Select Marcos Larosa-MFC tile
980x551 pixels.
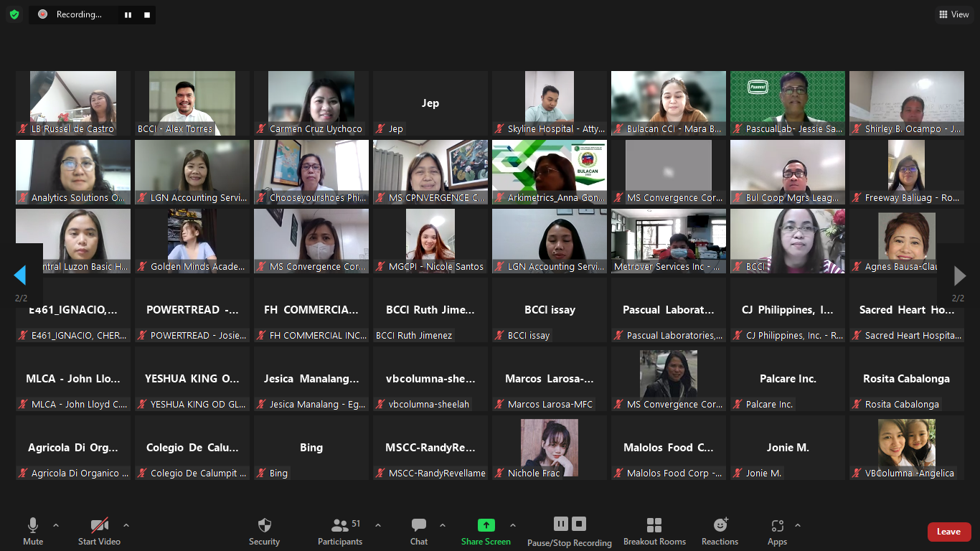[550, 379]
